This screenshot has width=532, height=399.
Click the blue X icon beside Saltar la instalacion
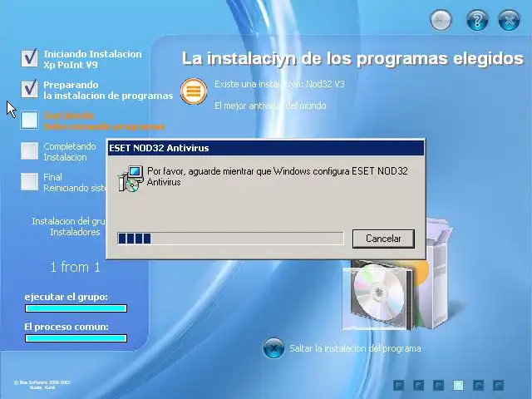(273, 348)
